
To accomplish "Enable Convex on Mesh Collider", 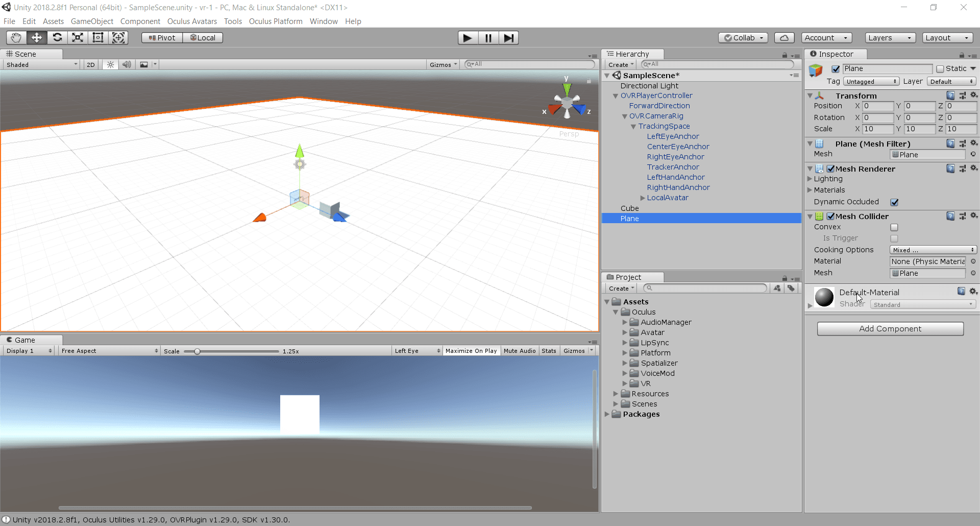I will pyautogui.click(x=894, y=227).
